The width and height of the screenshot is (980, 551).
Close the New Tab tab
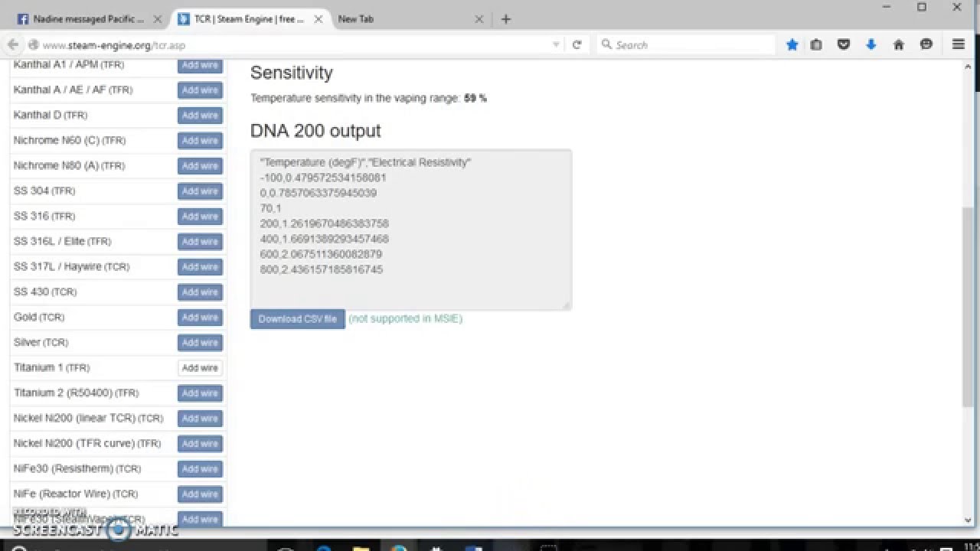479,19
